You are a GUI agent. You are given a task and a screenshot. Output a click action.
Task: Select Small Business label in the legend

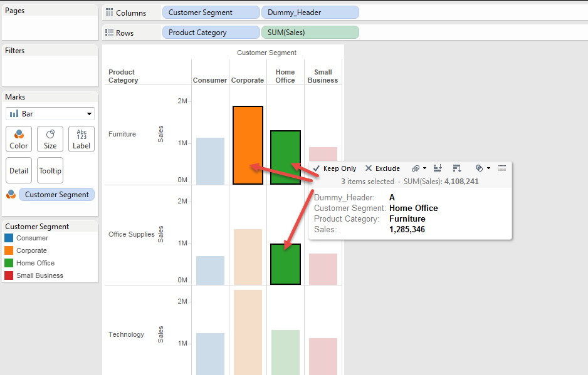tap(39, 275)
